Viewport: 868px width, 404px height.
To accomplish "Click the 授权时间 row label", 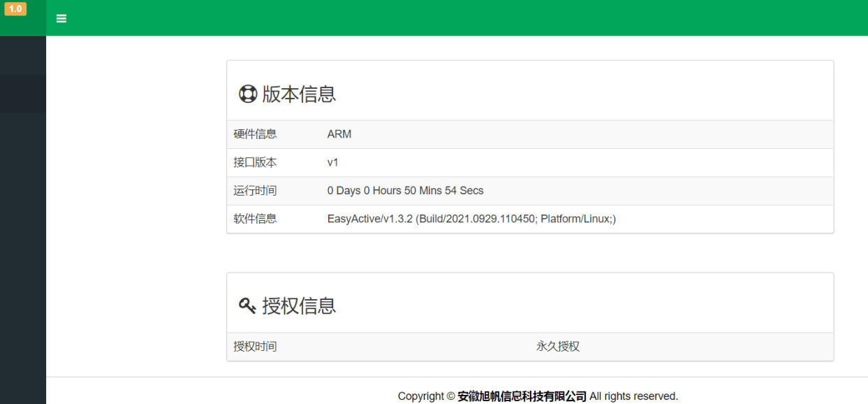I will pyautogui.click(x=255, y=346).
